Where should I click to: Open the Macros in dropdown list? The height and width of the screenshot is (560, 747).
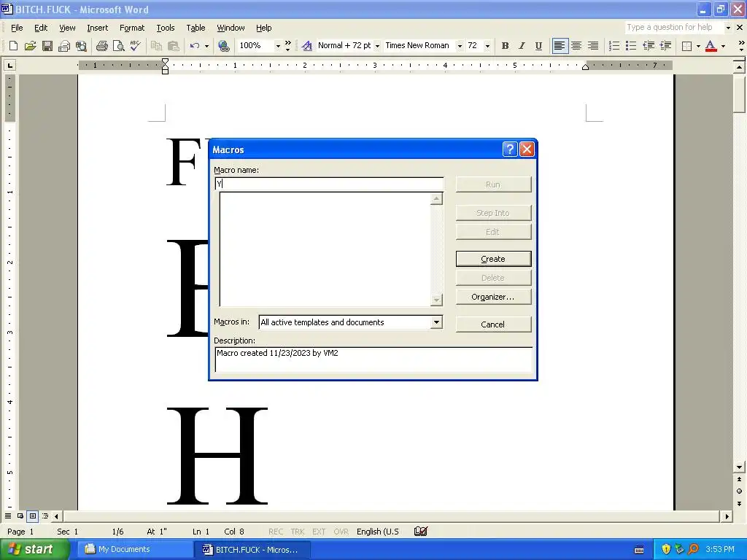436,322
